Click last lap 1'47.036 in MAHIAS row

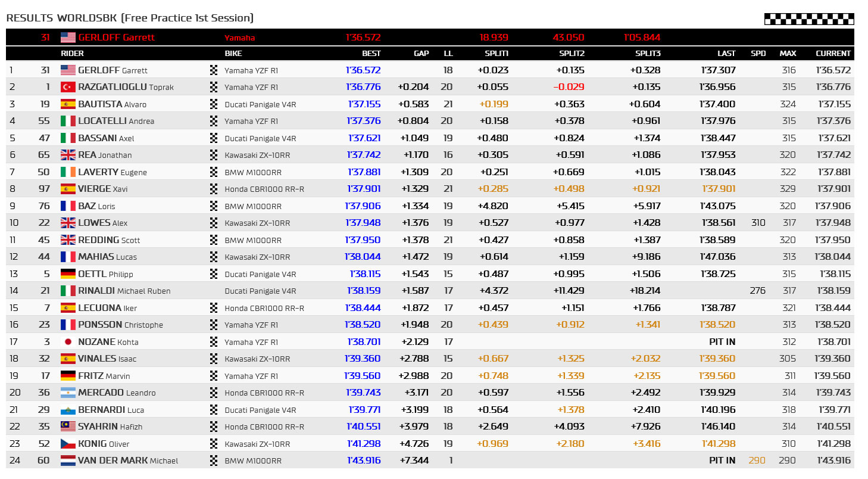point(719,257)
